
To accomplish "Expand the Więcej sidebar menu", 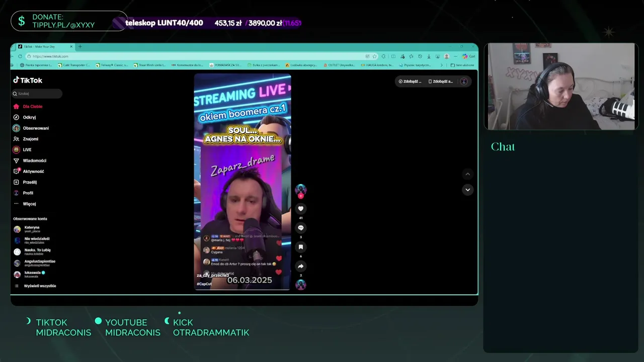I will pyautogui.click(x=25, y=204).
